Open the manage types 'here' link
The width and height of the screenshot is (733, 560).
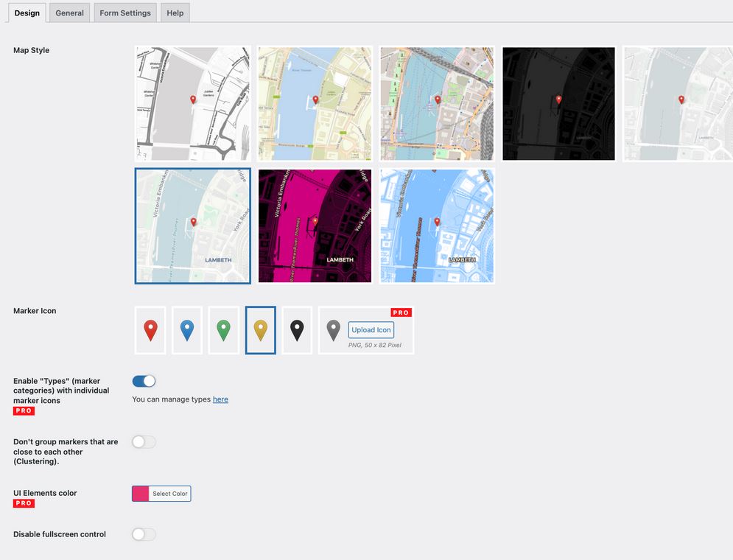pos(220,399)
